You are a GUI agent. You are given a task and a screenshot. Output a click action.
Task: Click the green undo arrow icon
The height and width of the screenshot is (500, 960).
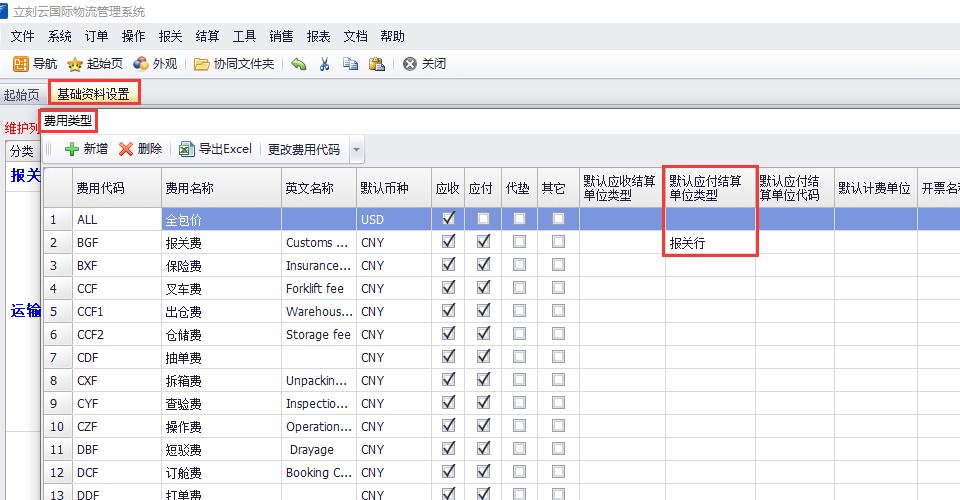coord(298,64)
